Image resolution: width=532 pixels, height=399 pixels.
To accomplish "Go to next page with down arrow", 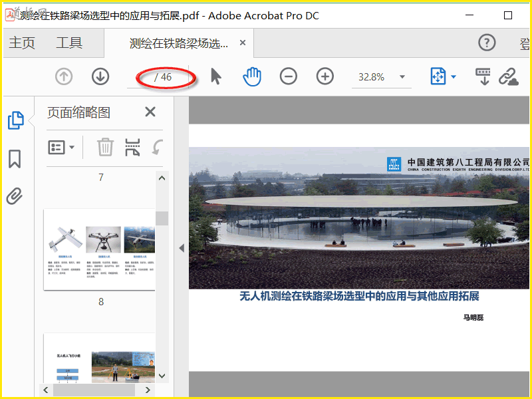I will [x=100, y=76].
